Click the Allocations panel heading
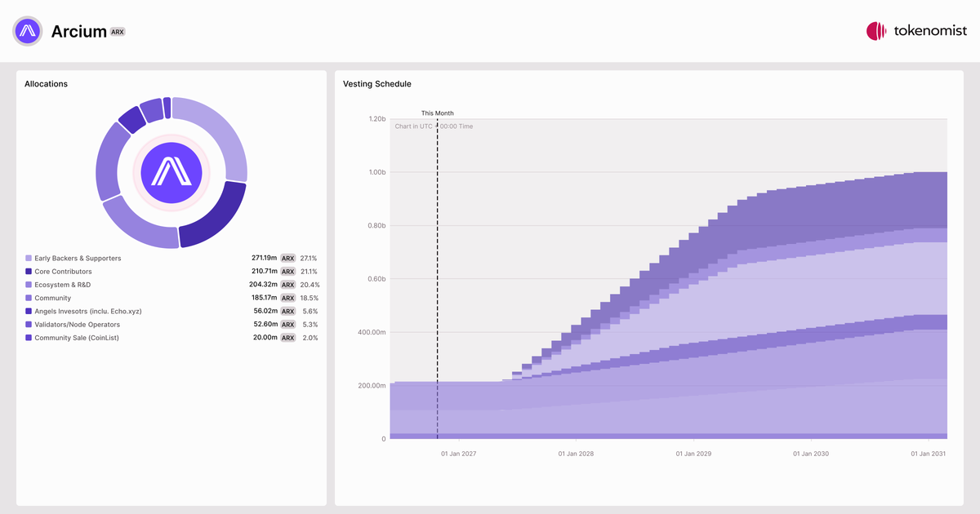 [x=46, y=84]
